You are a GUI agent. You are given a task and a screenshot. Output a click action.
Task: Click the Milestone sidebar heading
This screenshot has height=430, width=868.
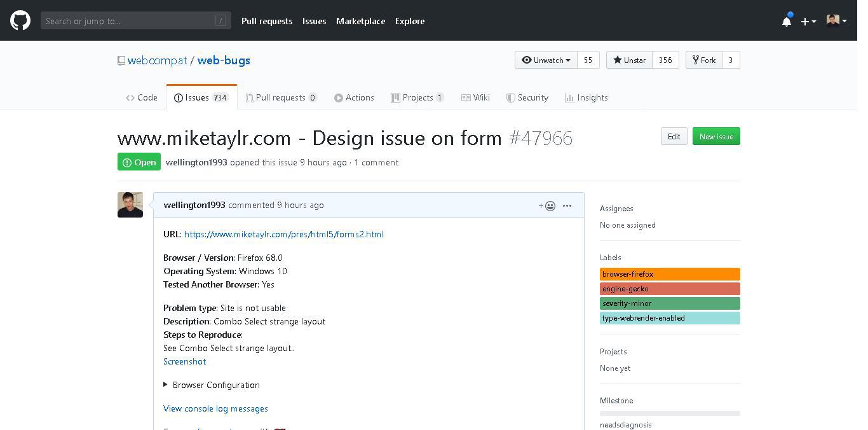click(x=616, y=401)
